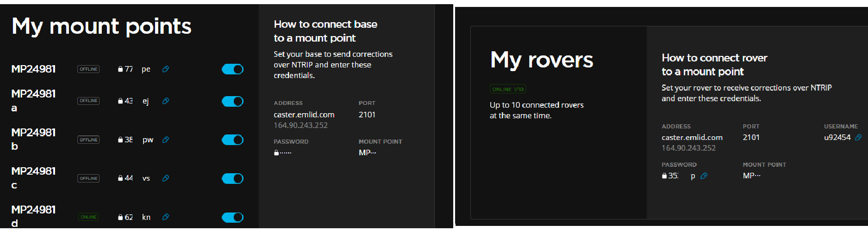Click caster.emlid.com address in the base panel
Screen dimensions: 868x231
[x=304, y=115]
